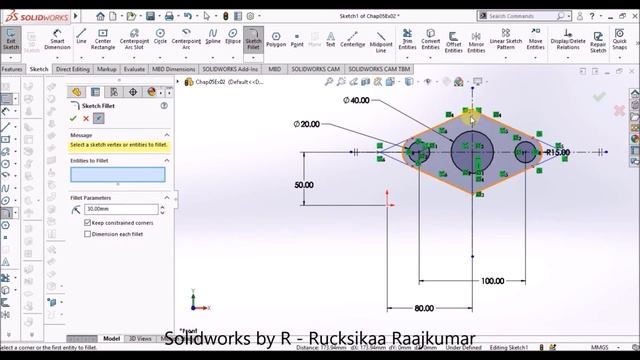Image resolution: width=640 pixels, height=360 pixels.
Task: Open Sketch Fillet help question mark
Action: 164,106
